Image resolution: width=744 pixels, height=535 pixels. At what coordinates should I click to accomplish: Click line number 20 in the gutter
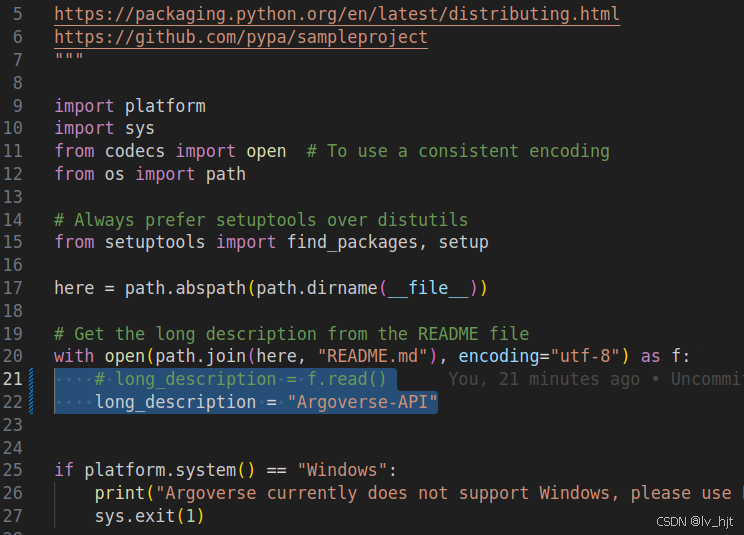(x=13, y=356)
